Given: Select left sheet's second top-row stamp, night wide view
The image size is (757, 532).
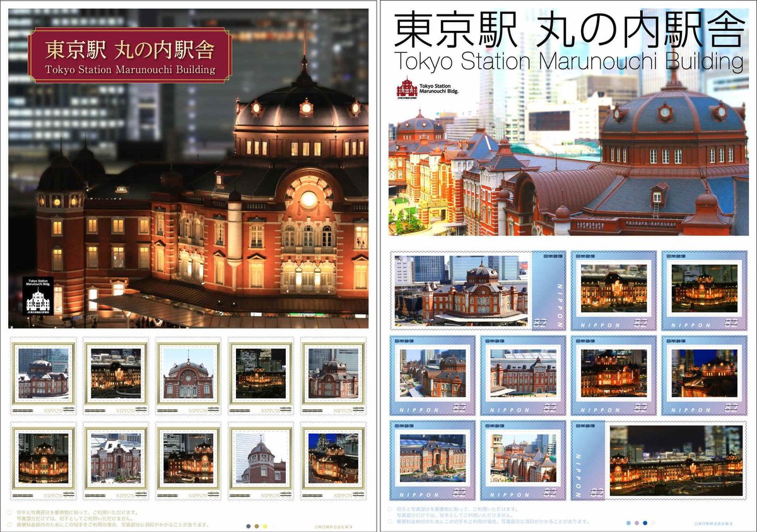Looking at the screenshot, I should point(116,377).
